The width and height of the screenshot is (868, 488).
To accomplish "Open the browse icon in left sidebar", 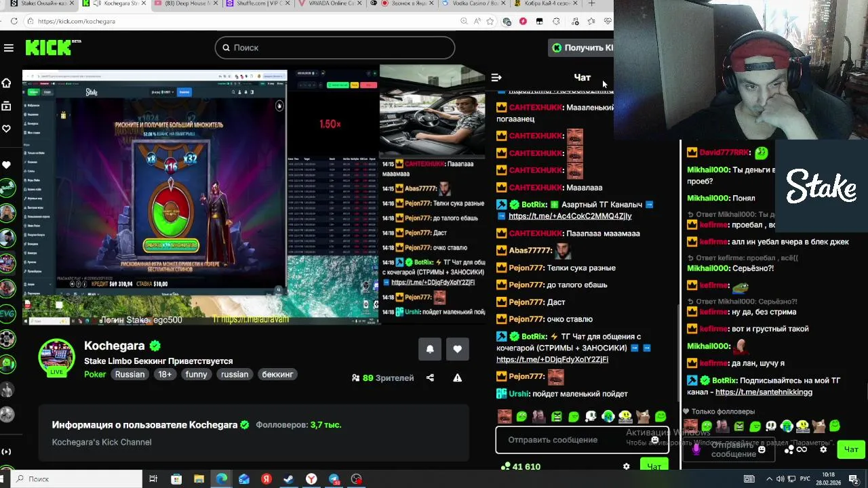I will (x=7, y=106).
